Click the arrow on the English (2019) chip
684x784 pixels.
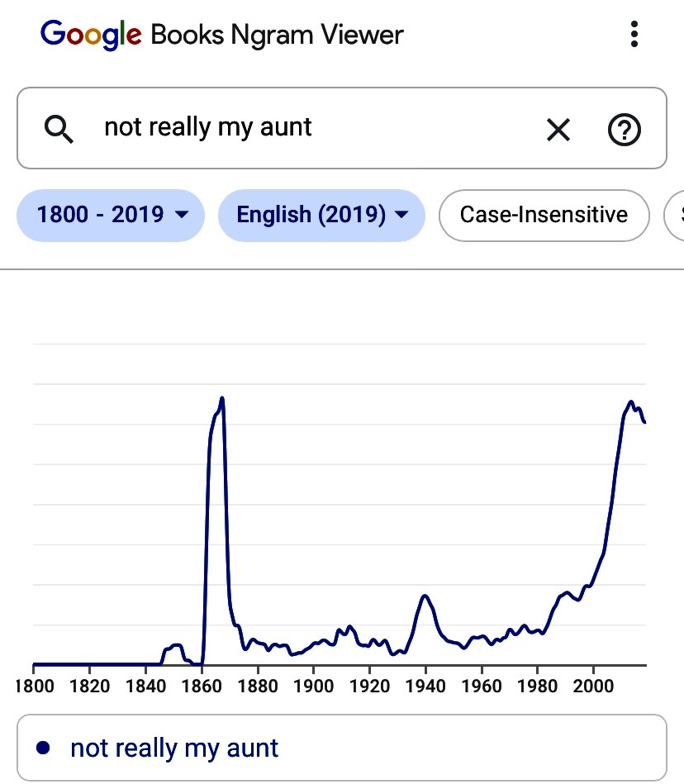point(402,216)
